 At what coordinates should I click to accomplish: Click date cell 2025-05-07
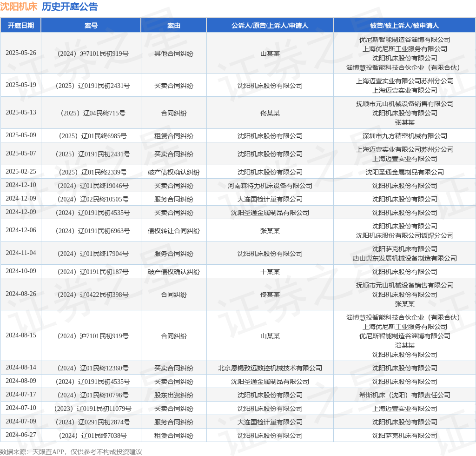tap(20, 154)
